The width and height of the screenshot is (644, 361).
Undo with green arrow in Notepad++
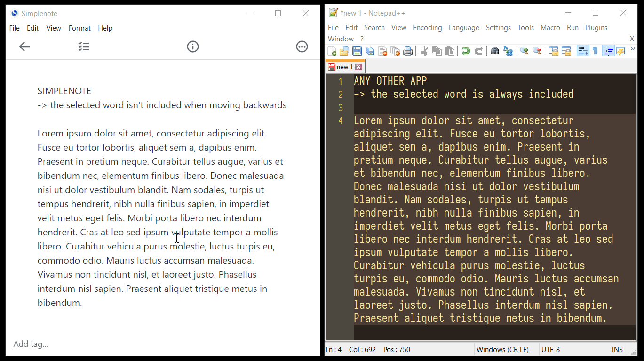tap(466, 51)
